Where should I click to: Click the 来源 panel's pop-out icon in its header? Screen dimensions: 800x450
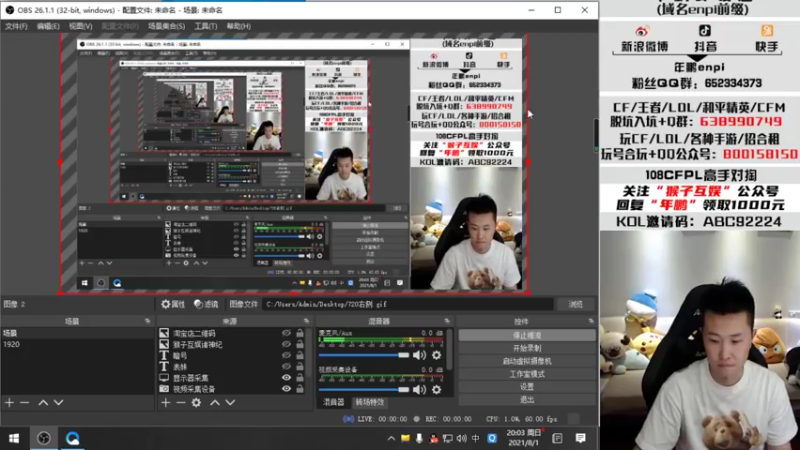coord(306,321)
